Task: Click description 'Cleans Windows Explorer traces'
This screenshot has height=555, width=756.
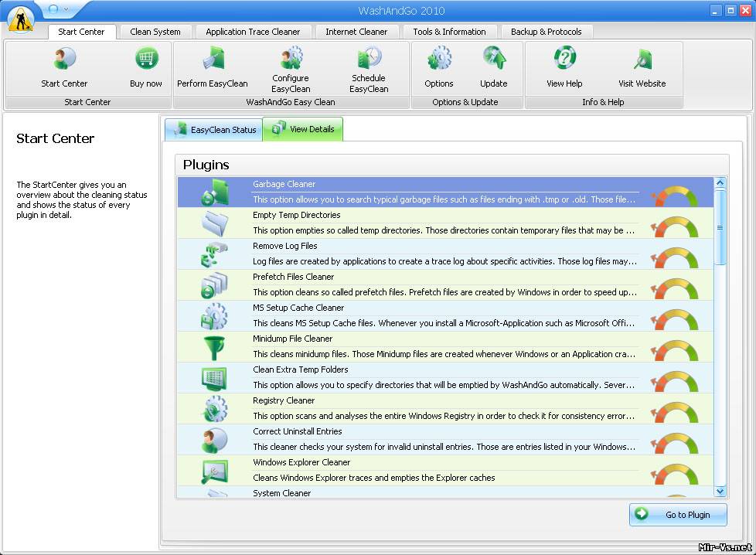Action: coord(373,478)
